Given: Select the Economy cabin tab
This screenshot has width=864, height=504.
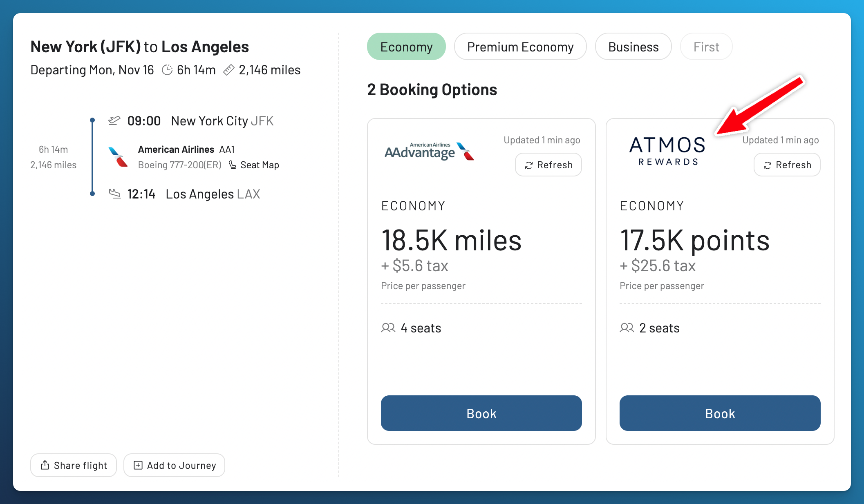Looking at the screenshot, I should pos(406,47).
